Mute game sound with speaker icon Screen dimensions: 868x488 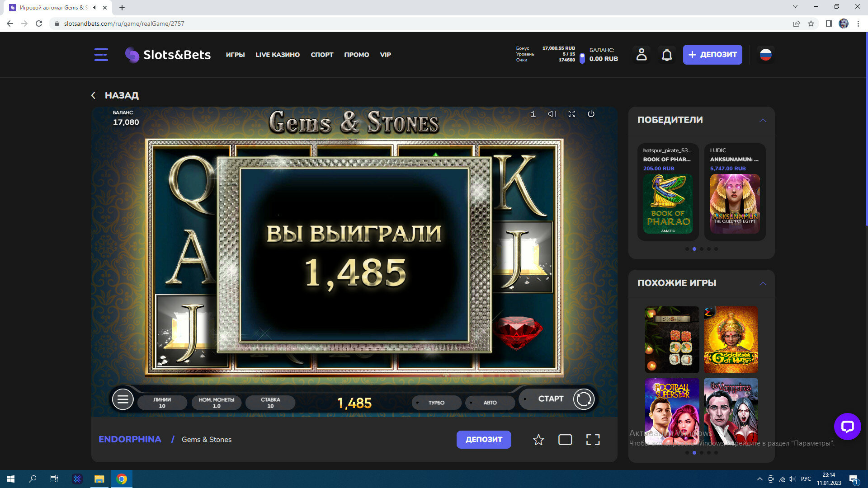click(x=552, y=114)
